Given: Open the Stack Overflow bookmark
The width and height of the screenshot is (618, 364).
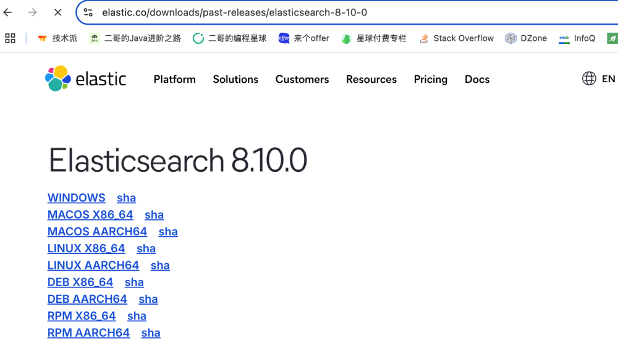Looking at the screenshot, I should 456,38.
